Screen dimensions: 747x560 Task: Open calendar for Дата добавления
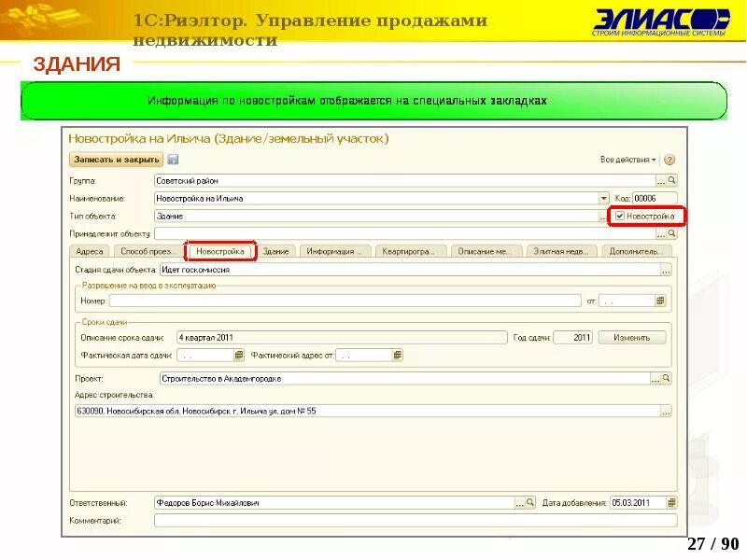671,503
